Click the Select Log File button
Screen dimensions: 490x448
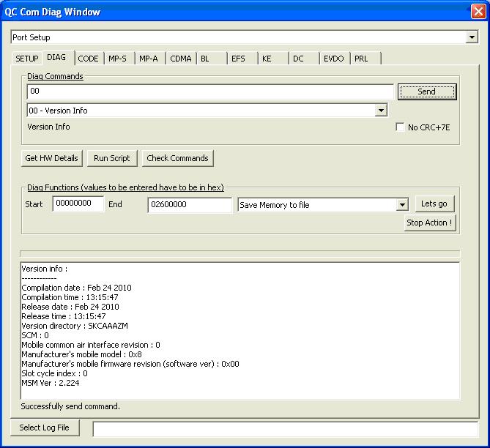pos(45,428)
